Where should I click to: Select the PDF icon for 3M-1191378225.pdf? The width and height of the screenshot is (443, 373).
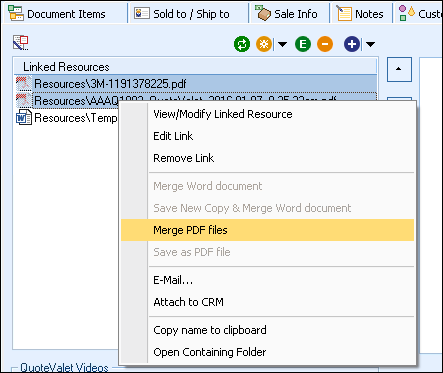click(x=24, y=84)
